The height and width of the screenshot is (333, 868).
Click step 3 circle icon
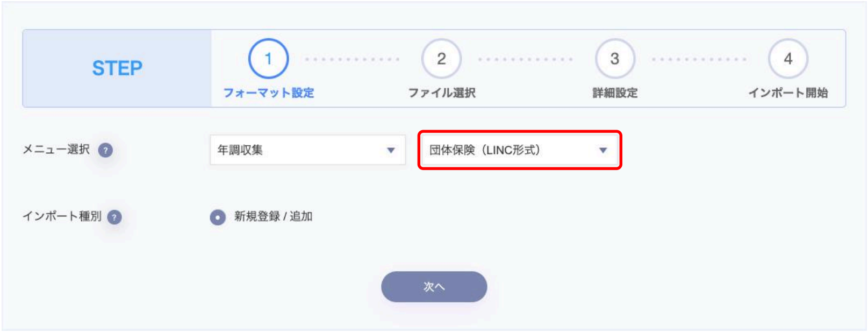(615, 59)
